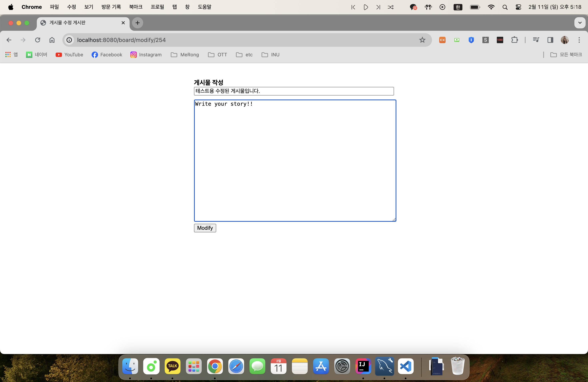Open Chrome three-dot menu
The height and width of the screenshot is (382, 588).
(x=579, y=40)
